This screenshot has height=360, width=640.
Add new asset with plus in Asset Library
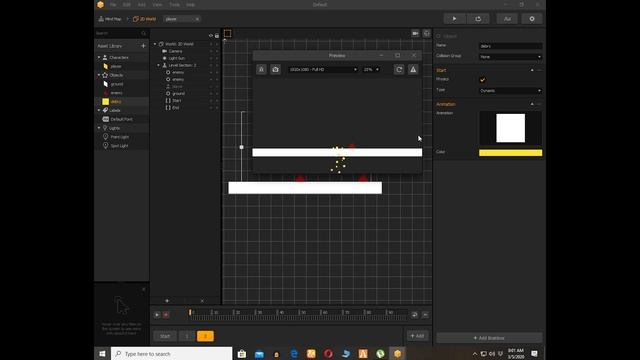(x=143, y=46)
